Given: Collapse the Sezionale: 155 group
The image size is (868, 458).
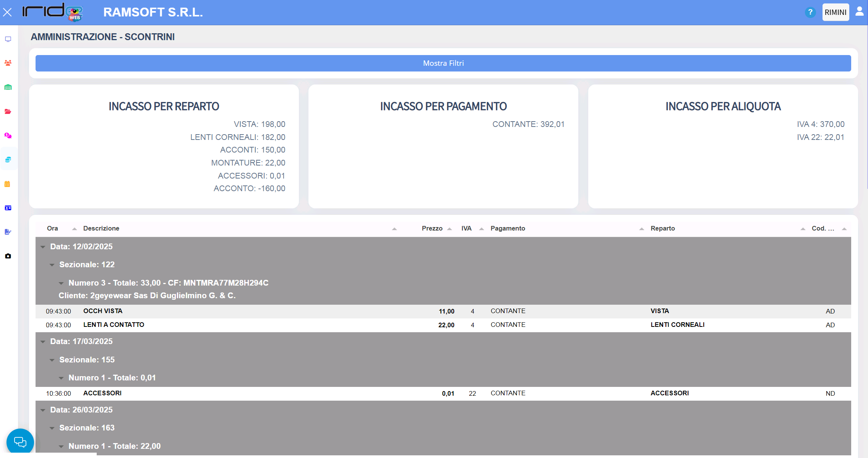Looking at the screenshot, I should [x=52, y=360].
